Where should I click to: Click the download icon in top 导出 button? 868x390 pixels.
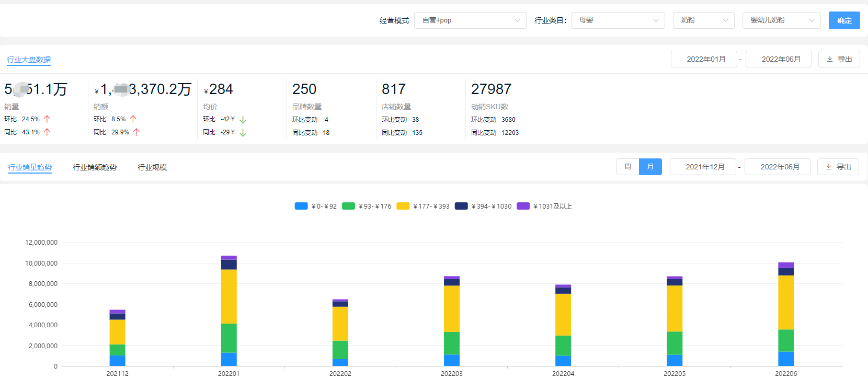tap(830, 59)
